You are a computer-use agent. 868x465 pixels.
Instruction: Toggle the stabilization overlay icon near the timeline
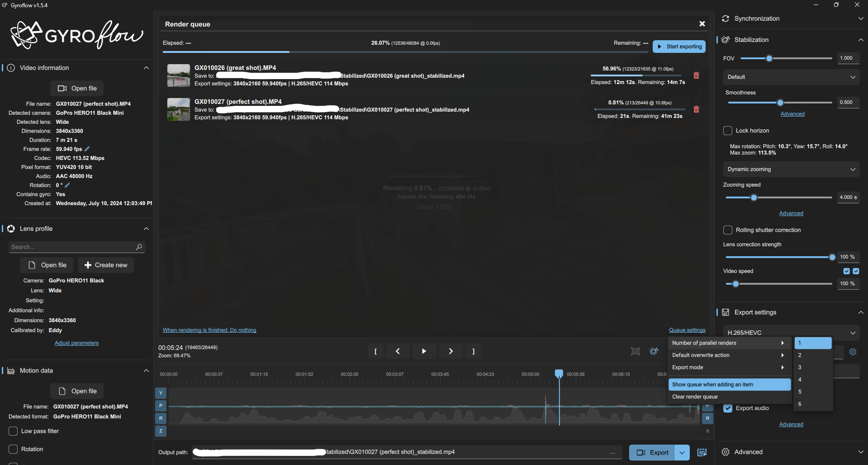click(654, 351)
